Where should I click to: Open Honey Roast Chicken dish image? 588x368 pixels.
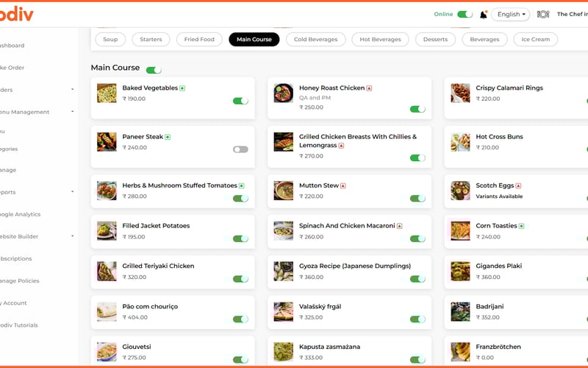point(283,93)
